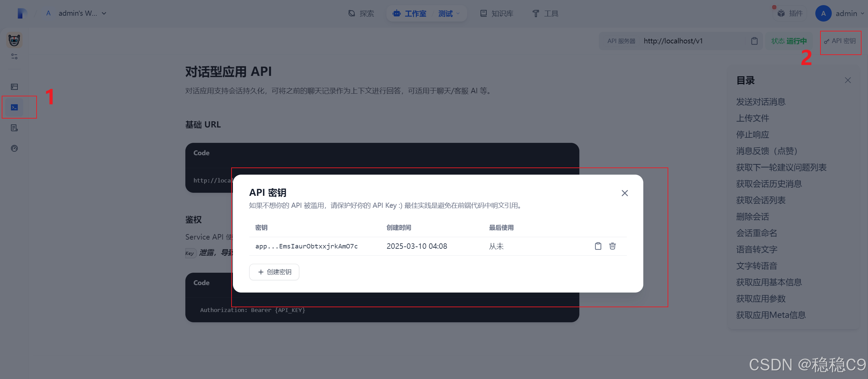Delete the app...EmsIaurObtxxjrkAmO7c key
Screen dimensions: 868x379
[x=612, y=246]
